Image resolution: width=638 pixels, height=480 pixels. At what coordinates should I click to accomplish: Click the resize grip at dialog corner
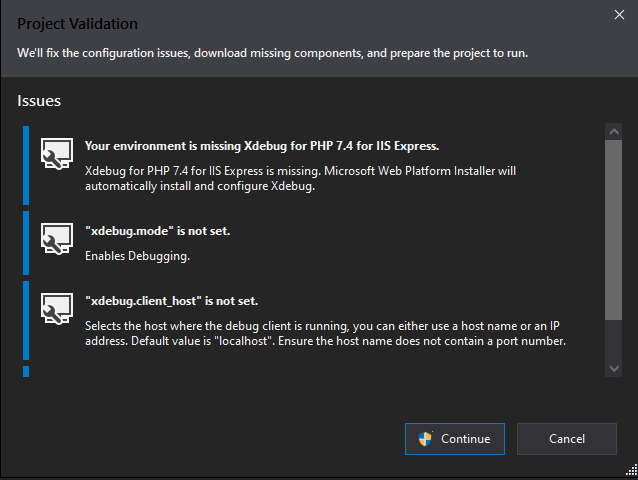coord(631,470)
